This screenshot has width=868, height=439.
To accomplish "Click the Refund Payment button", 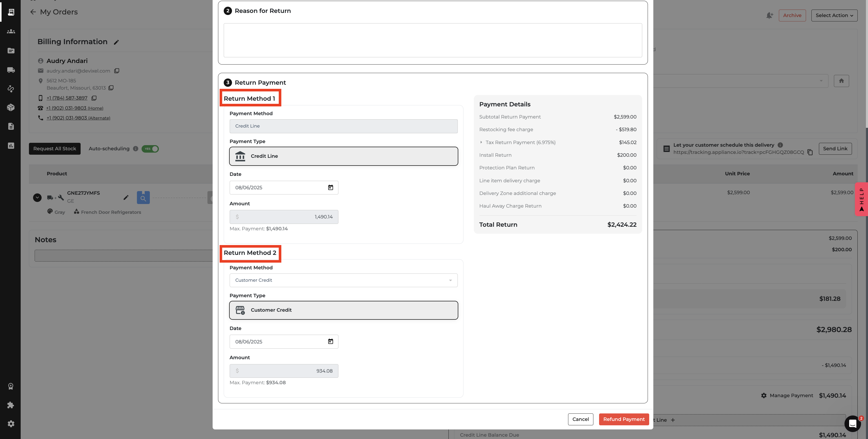I will tap(624, 419).
